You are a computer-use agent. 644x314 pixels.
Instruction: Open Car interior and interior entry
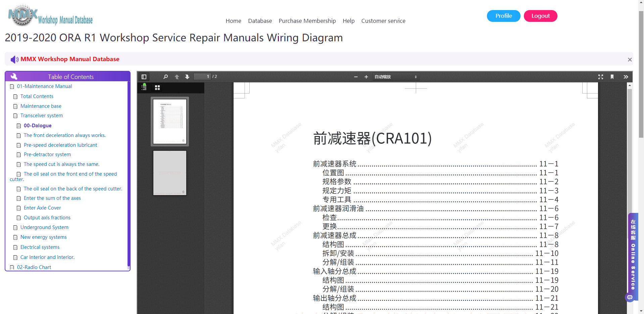coord(47,257)
